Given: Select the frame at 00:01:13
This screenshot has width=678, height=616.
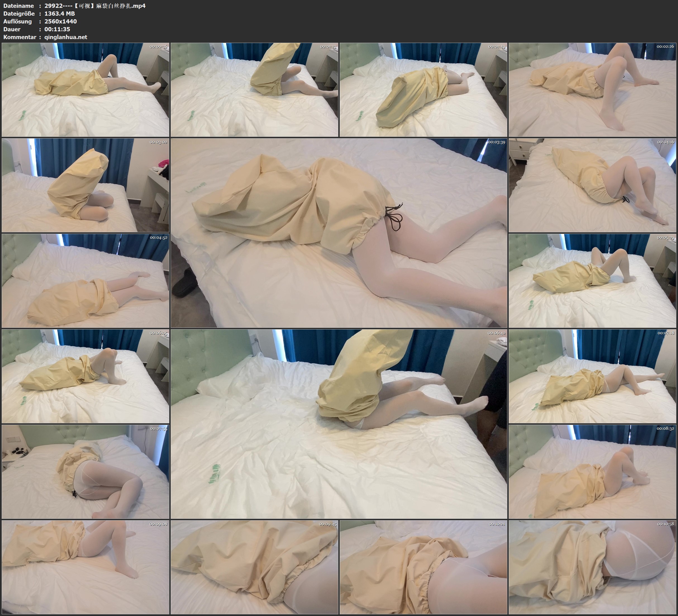Looking at the screenshot, I should coord(254,90).
